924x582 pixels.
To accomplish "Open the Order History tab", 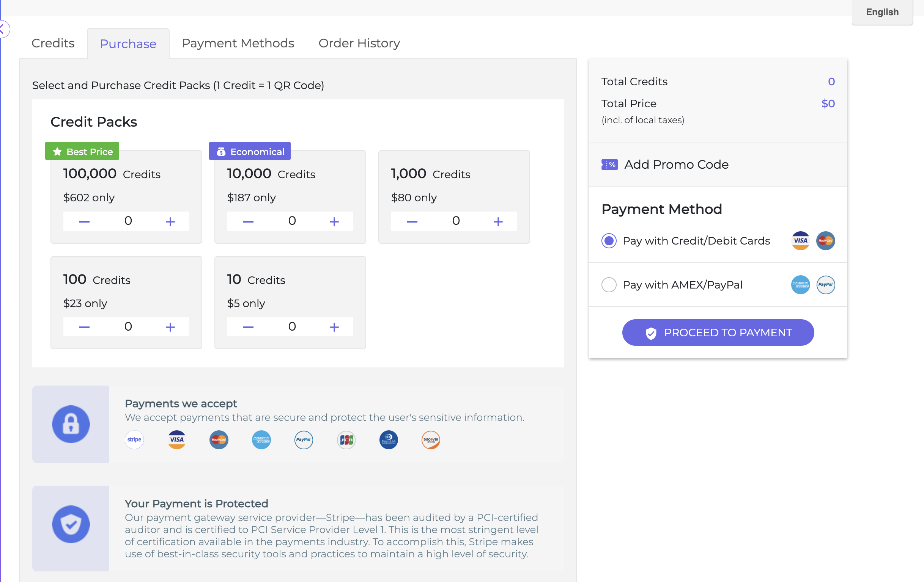I will tap(359, 43).
